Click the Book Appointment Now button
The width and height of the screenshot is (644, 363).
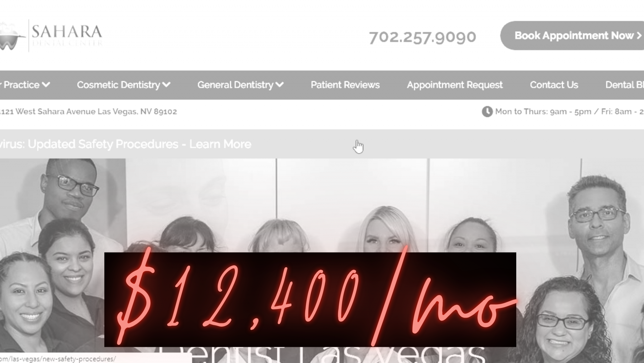[572, 36]
